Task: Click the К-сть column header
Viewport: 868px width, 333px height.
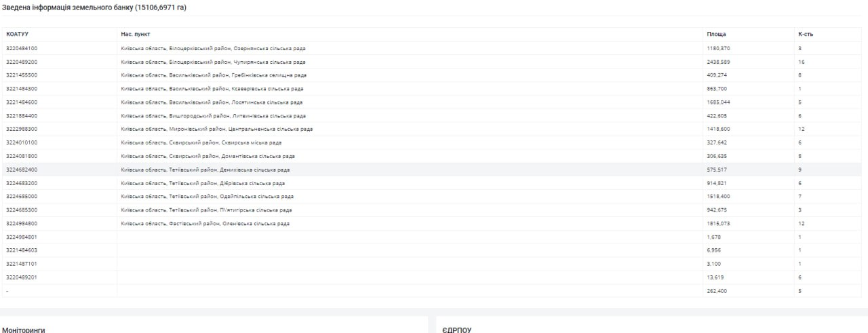Action: 806,34
